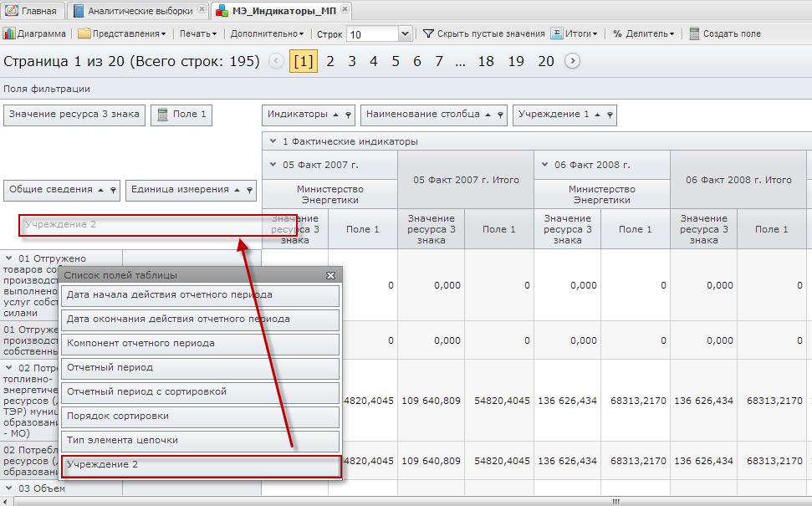Select Учреждение 2 in the field list
The height and width of the screenshot is (506, 812).
click(201, 466)
